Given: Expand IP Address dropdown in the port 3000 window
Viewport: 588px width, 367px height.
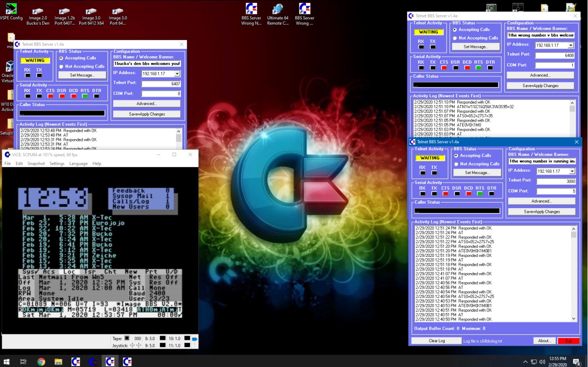Looking at the screenshot, I should [x=572, y=171].
